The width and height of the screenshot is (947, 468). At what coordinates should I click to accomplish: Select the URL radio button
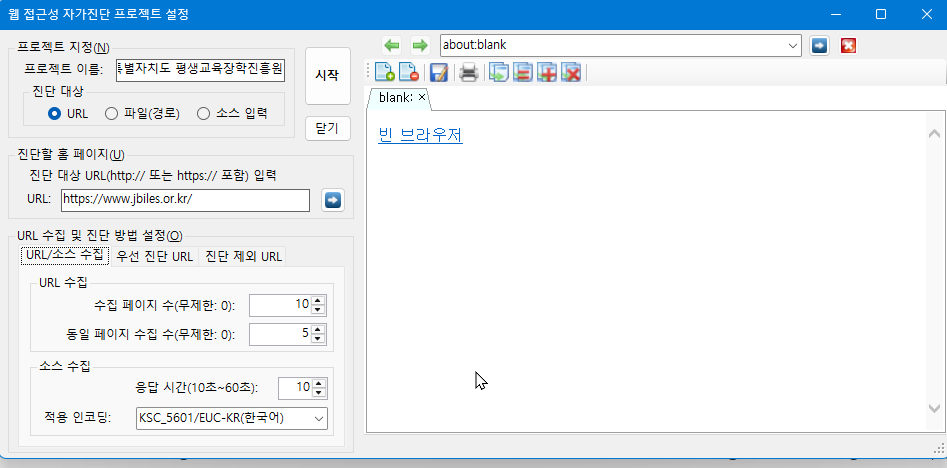click(x=55, y=113)
